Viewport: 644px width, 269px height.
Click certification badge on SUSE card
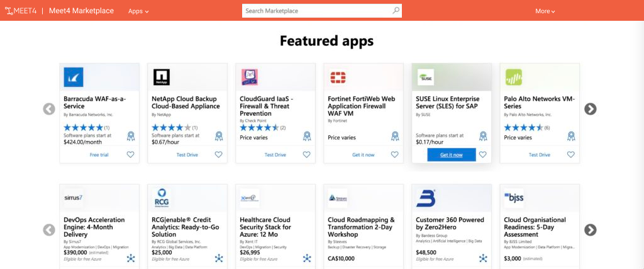pos(483,135)
